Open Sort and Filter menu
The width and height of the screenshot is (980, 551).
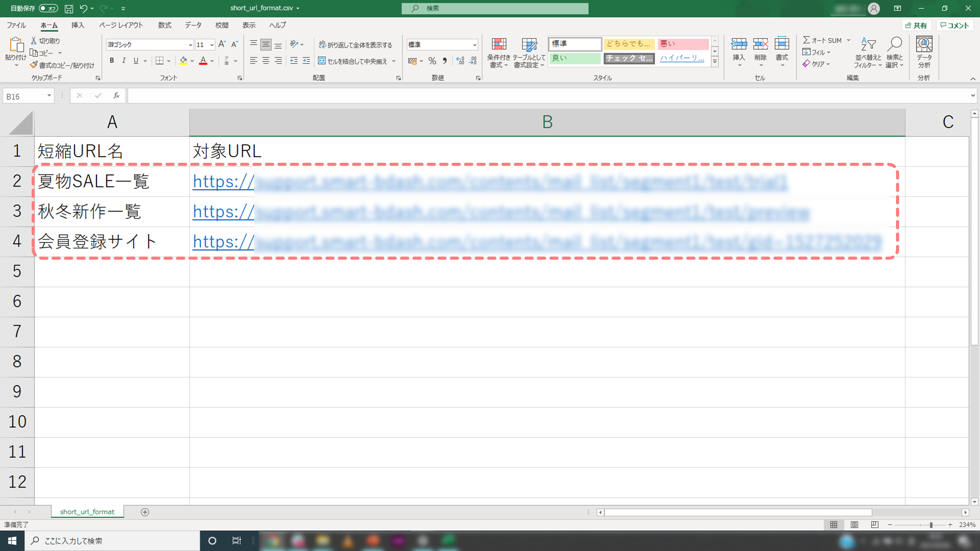tap(868, 52)
